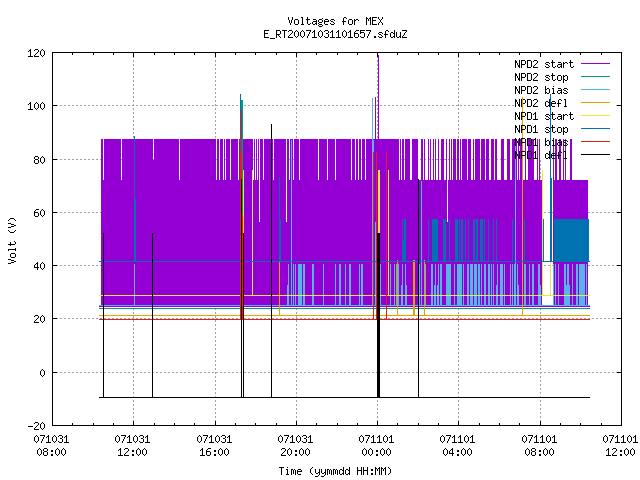Image resolution: width=640 pixels, height=480 pixels.
Task: Click the 120 value on voltage axis
Action: tap(36, 53)
